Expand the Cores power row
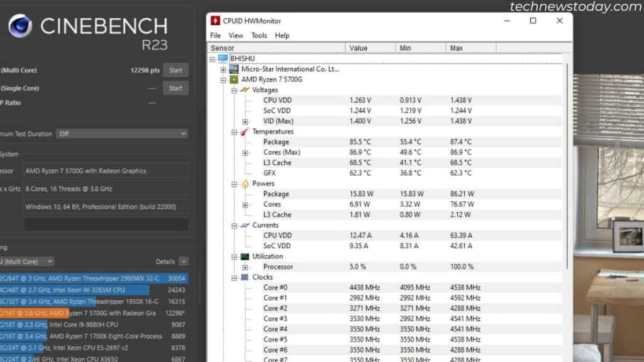 point(245,205)
